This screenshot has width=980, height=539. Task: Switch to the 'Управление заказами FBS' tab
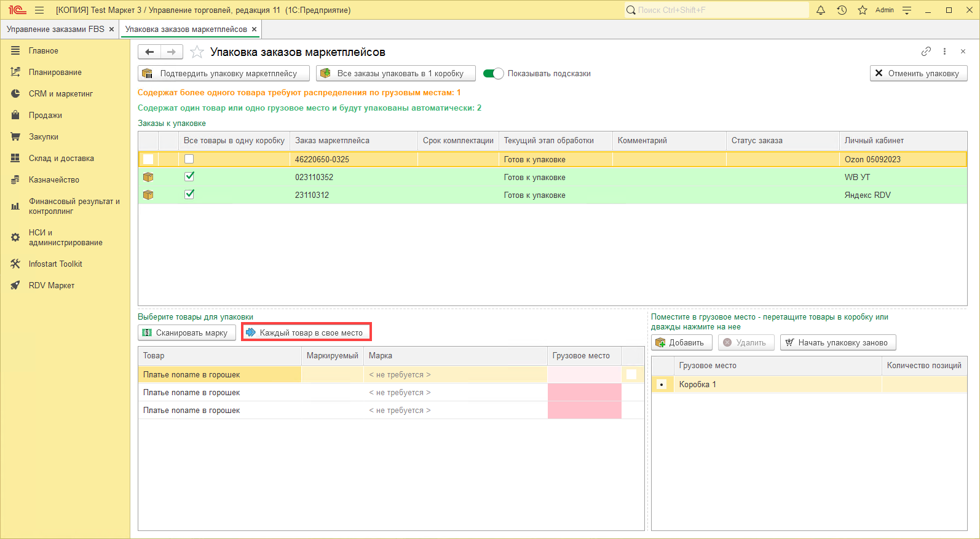(x=55, y=29)
